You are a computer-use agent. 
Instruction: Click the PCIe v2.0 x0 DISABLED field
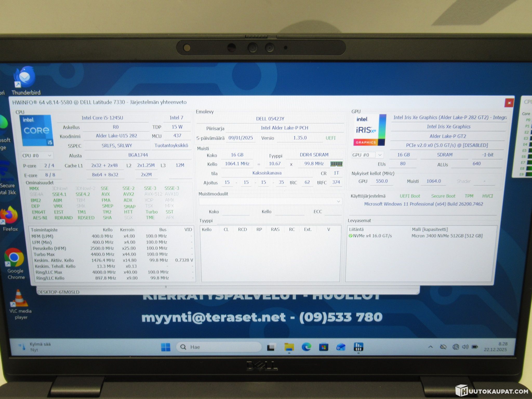[447, 145]
